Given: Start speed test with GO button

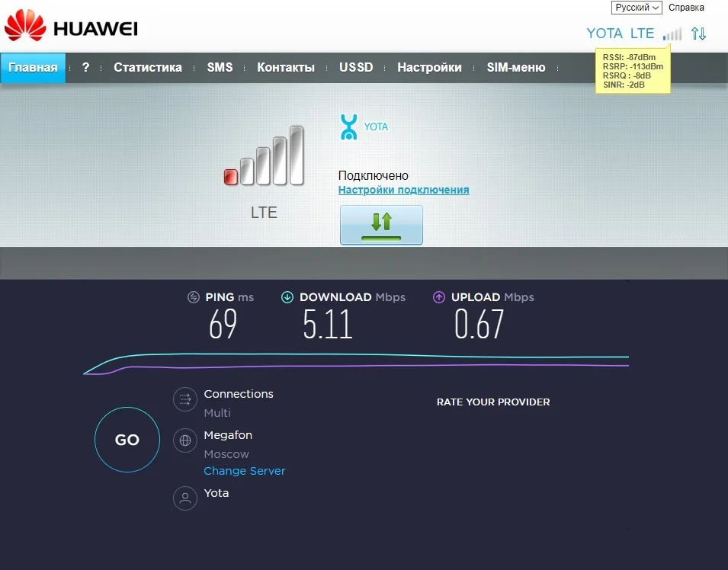Looking at the screenshot, I should (127, 440).
